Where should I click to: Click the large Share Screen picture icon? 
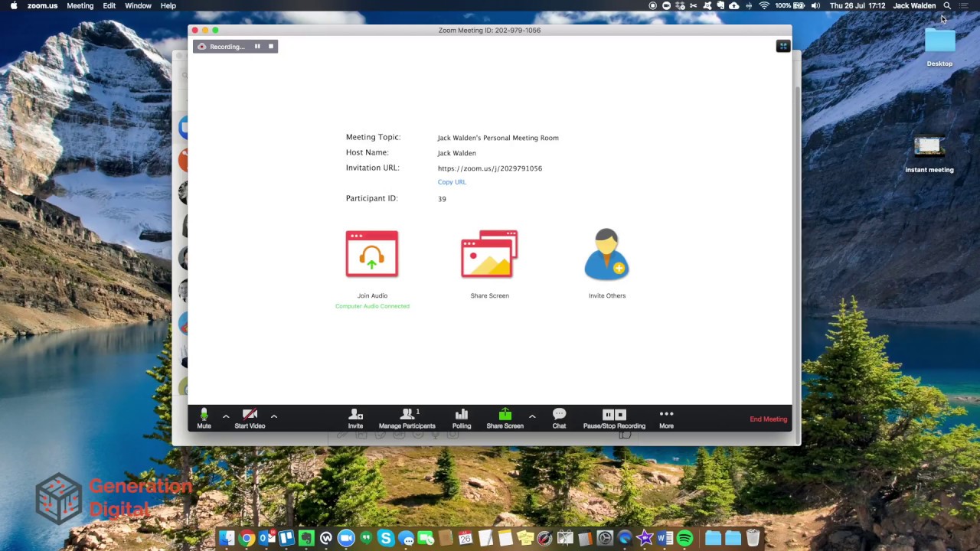490,253
